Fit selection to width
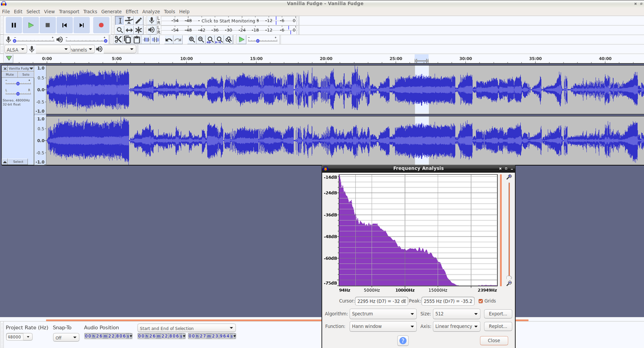This screenshot has width=644, height=348. pos(210,40)
